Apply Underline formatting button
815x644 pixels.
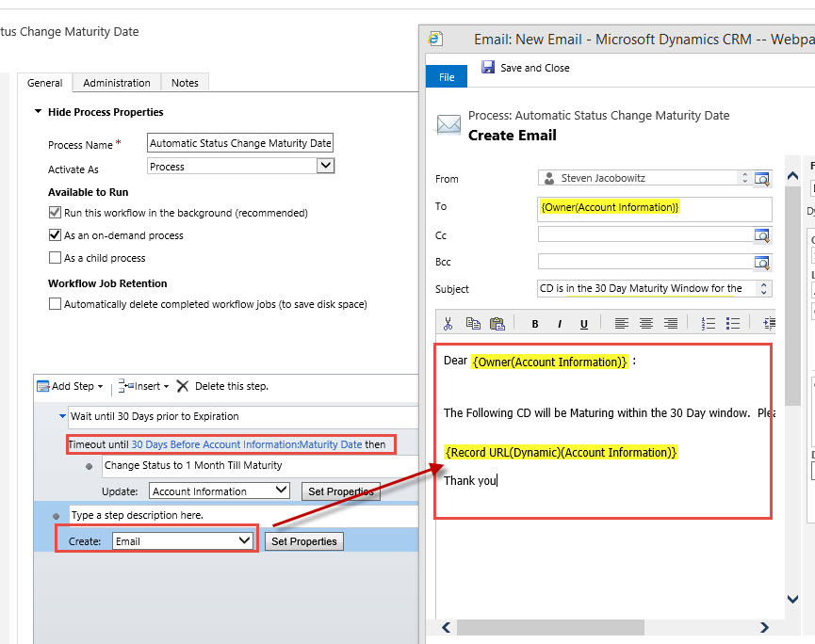584,324
